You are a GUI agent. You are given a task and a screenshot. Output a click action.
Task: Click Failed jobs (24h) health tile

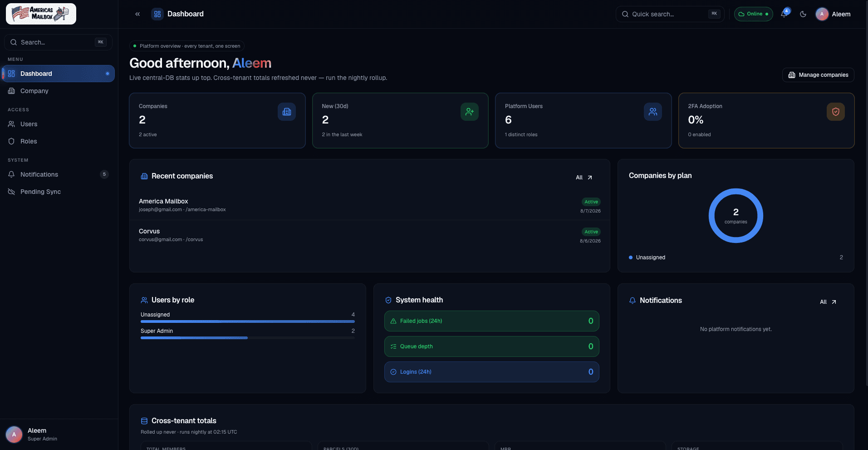[x=492, y=321]
